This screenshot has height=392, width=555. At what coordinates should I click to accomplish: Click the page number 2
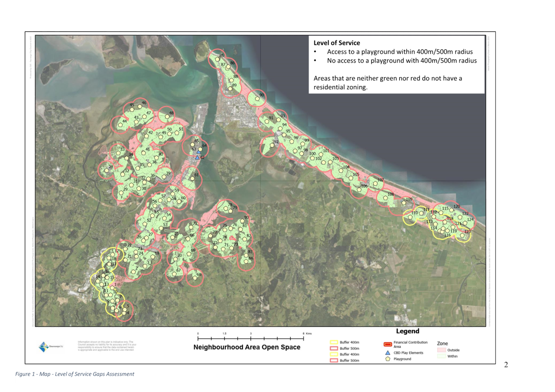point(506,365)
